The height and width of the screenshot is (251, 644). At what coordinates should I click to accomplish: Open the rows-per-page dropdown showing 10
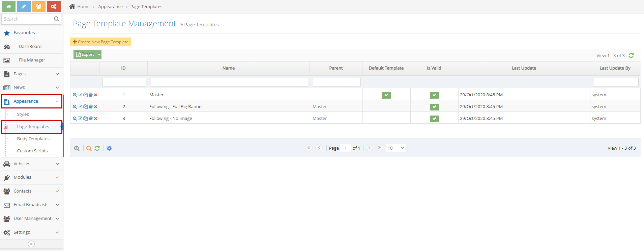(x=396, y=148)
